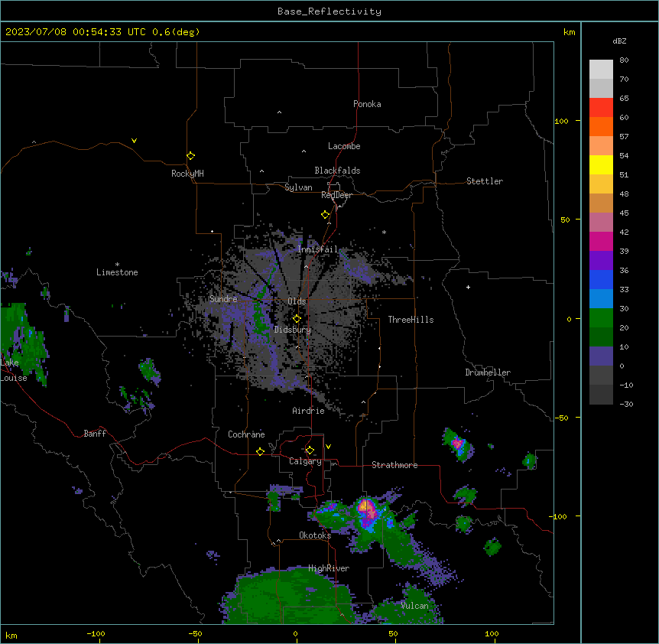Click the Okotoks label
The height and width of the screenshot is (644, 659).
coord(315,535)
